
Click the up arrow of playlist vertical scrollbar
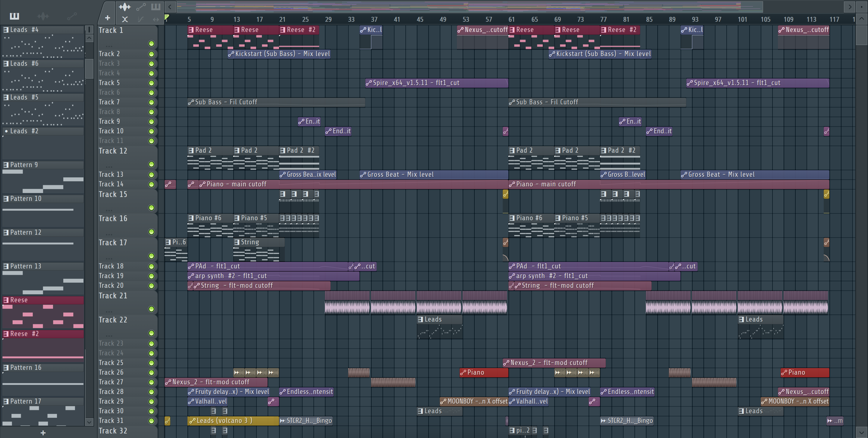(x=862, y=19)
